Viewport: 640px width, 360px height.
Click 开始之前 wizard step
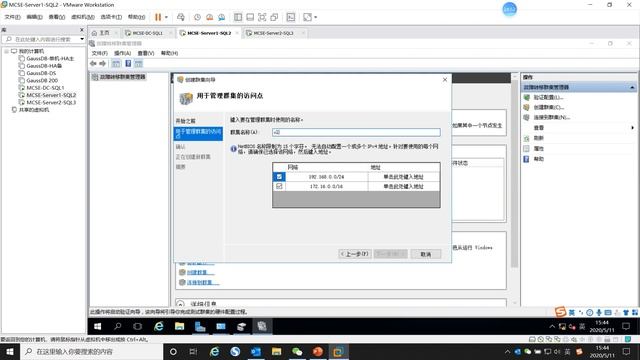(185, 121)
